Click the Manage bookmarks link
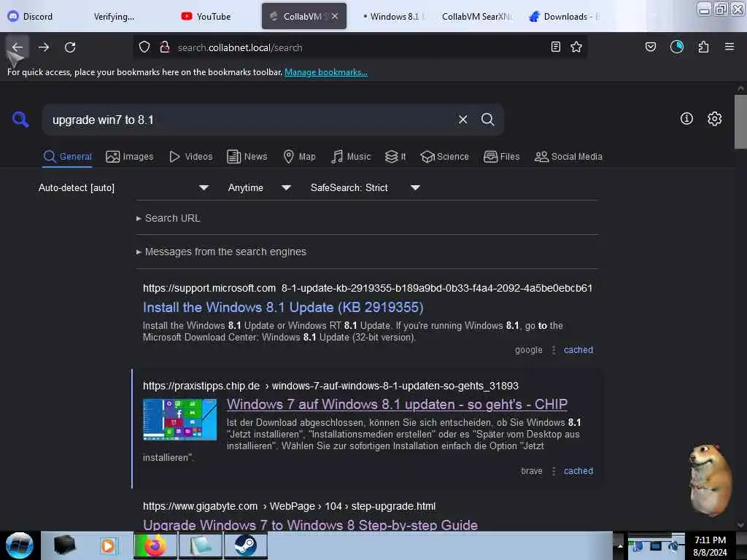Viewport: 747px width, 560px height. click(x=326, y=72)
